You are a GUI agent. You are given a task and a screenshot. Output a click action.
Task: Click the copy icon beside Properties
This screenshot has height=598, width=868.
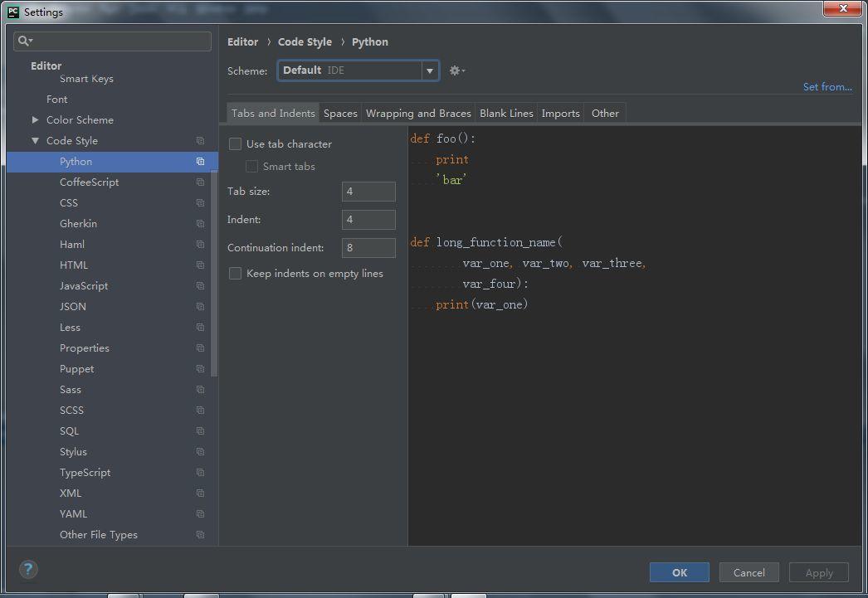[200, 348]
